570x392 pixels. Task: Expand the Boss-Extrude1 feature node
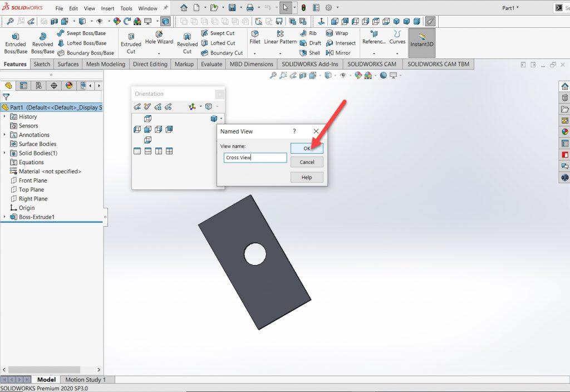(x=5, y=217)
